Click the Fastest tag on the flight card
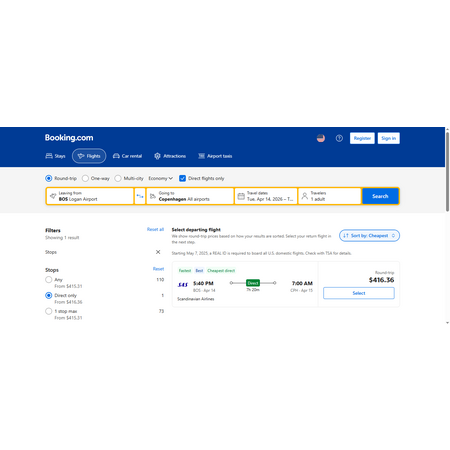The image size is (450, 450). pyautogui.click(x=185, y=270)
